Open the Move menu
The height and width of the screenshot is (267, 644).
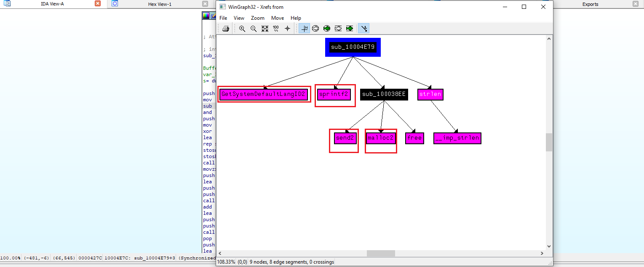(x=278, y=18)
